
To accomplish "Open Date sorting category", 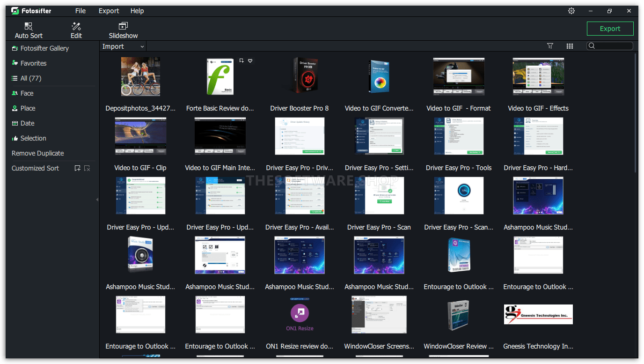I will point(23,123).
